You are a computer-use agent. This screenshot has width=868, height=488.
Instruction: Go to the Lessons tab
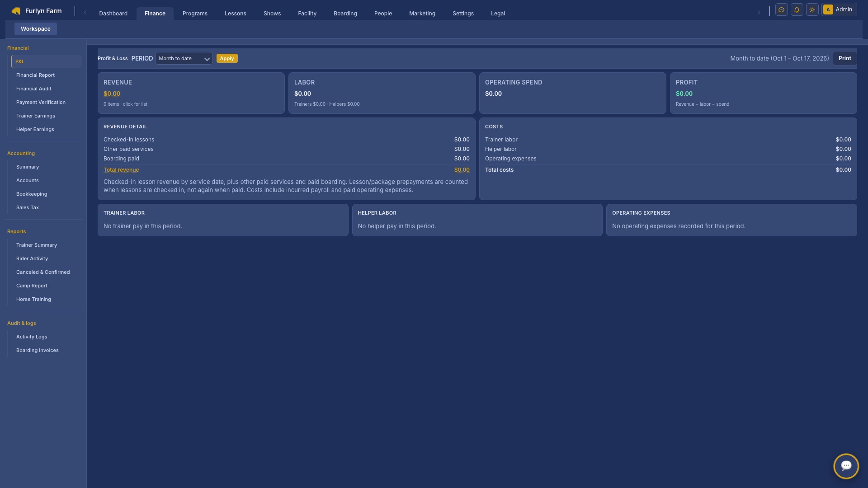pos(236,14)
